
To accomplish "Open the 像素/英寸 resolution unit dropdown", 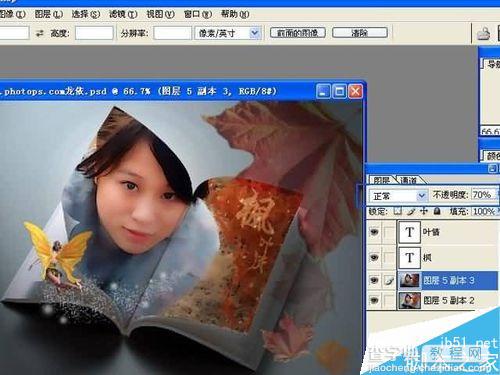I will (x=254, y=33).
